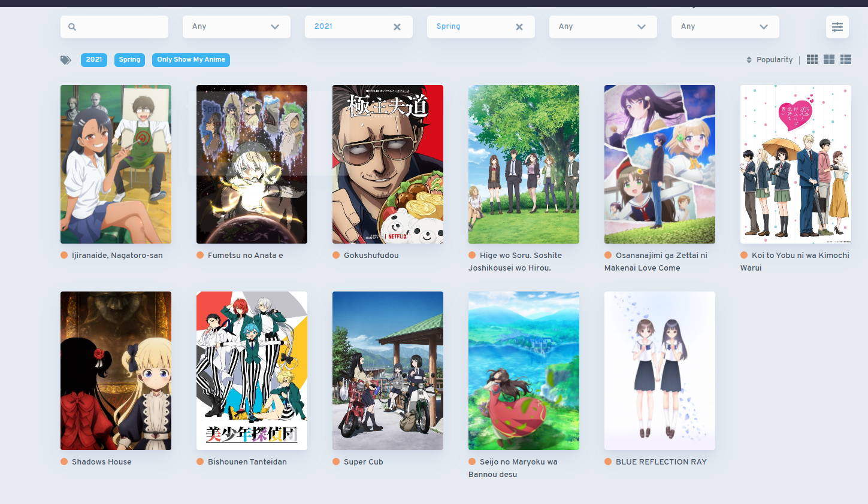Click the Seijo no Maryoku wa Bannou title
Screen dimensions: 868x504
point(513,468)
